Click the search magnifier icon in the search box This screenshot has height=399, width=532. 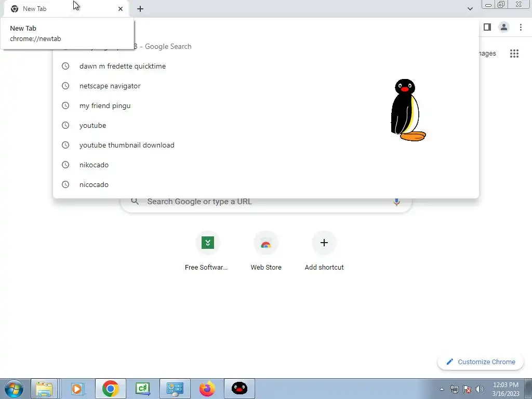(135, 202)
